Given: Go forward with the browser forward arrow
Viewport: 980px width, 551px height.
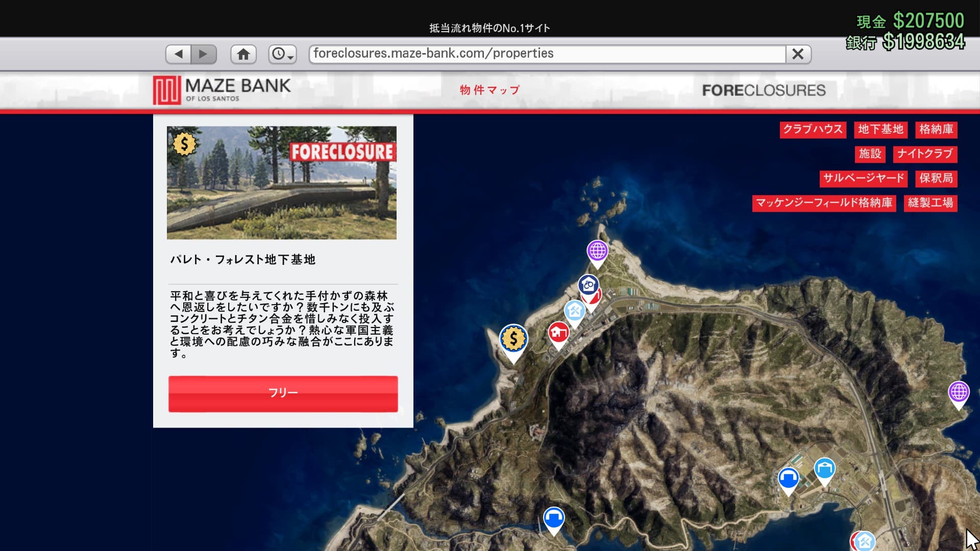Looking at the screenshot, I should pos(204,54).
